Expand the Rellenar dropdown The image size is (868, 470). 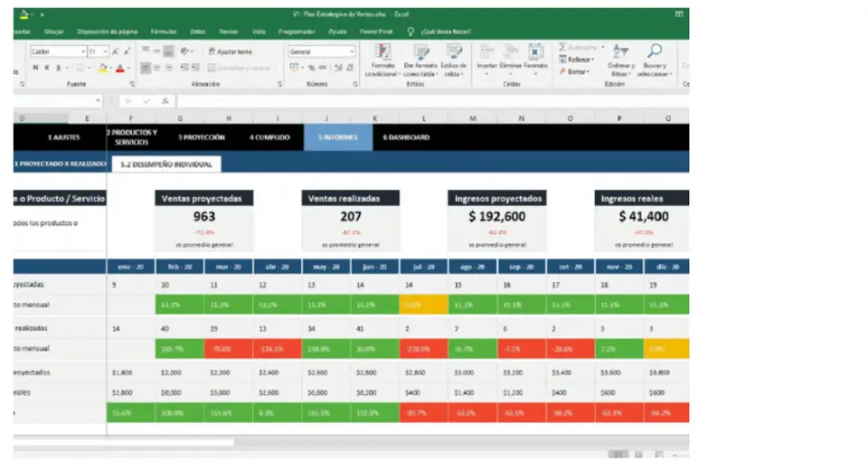[x=579, y=59]
